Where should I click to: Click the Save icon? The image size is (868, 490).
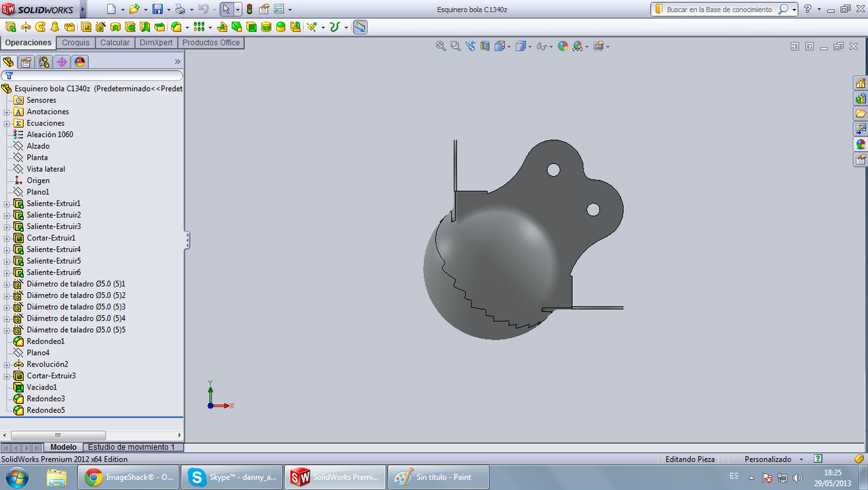point(157,9)
